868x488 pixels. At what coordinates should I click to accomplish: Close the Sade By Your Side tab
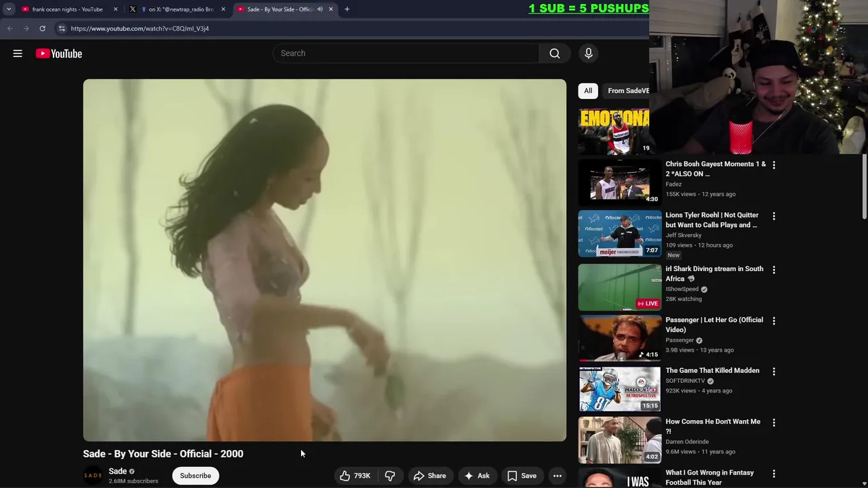point(331,9)
